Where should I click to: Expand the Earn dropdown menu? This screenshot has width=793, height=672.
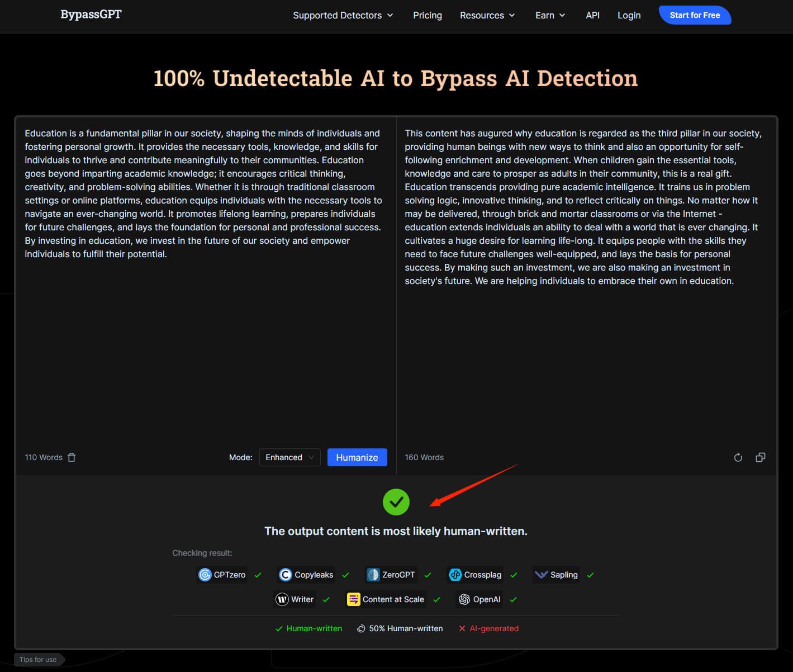[x=550, y=15]
